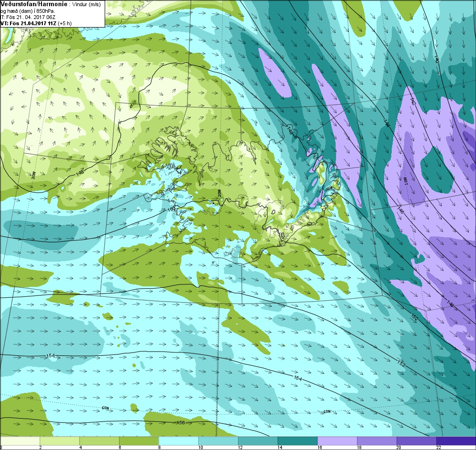Select the 'og hæð (dam) í 850hPa.' line
This screenshot has height=450, width=476.
[28, 11]
